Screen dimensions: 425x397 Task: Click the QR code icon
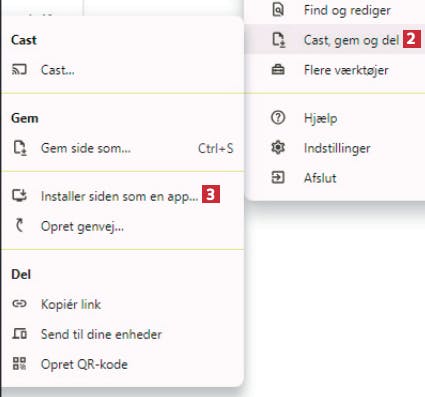(19, 364)
